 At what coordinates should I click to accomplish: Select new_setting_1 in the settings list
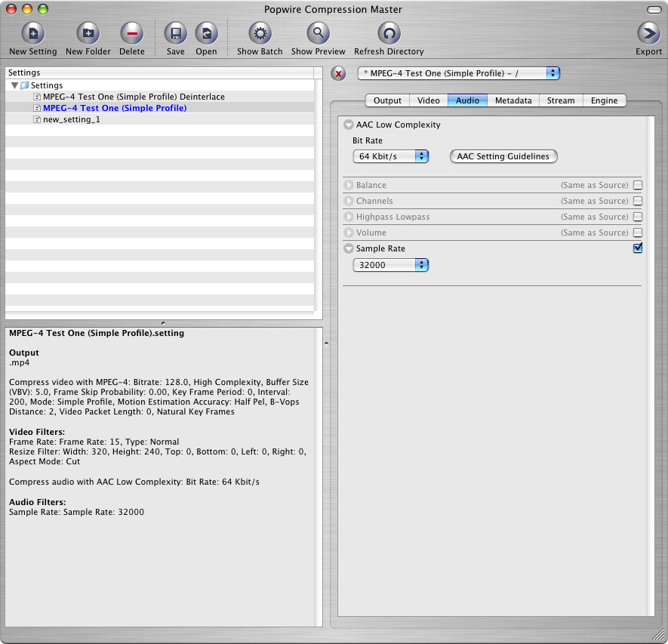pos(71,119)
